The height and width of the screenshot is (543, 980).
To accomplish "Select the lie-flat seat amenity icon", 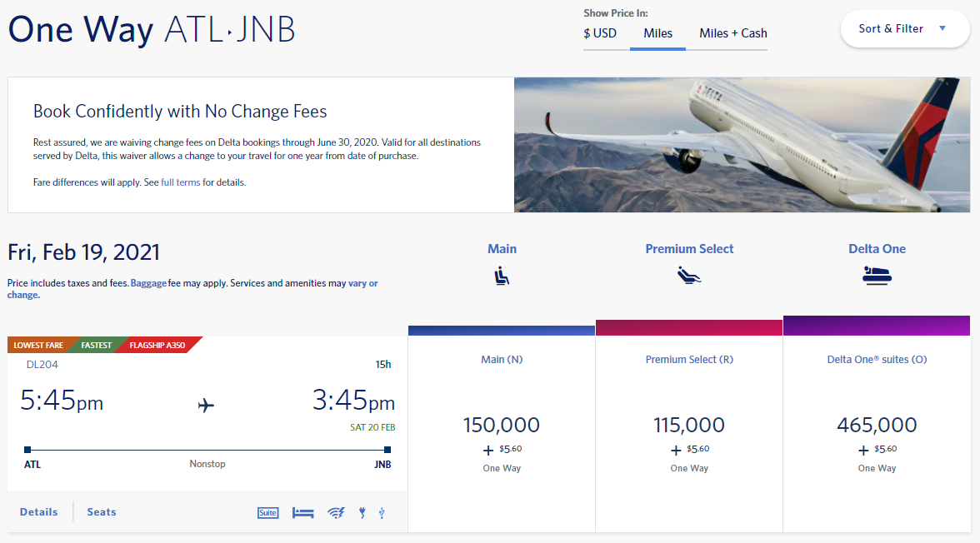I will coord(303,512).
